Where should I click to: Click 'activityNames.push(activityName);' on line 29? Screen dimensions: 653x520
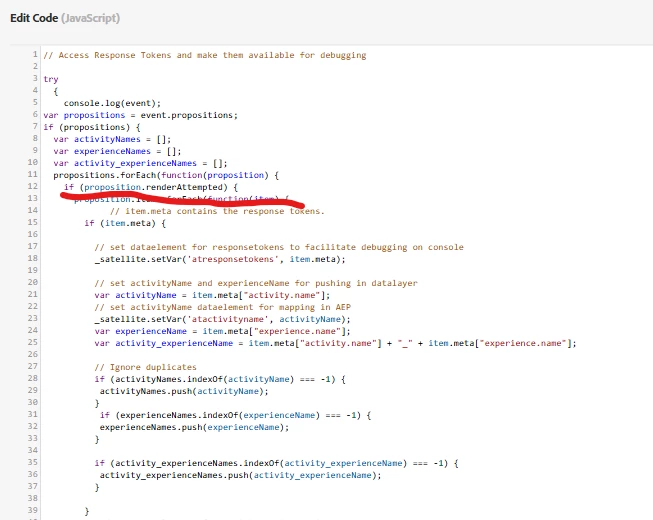(184, 391)
